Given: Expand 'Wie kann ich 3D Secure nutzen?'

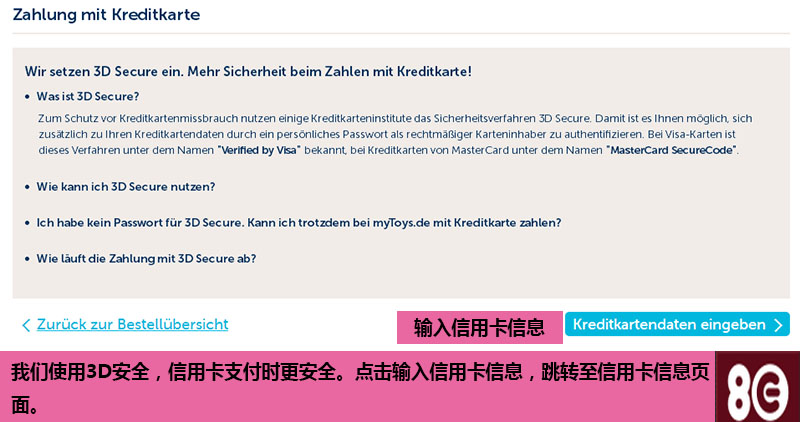Looking at the screenshot, I should (126, 187).
